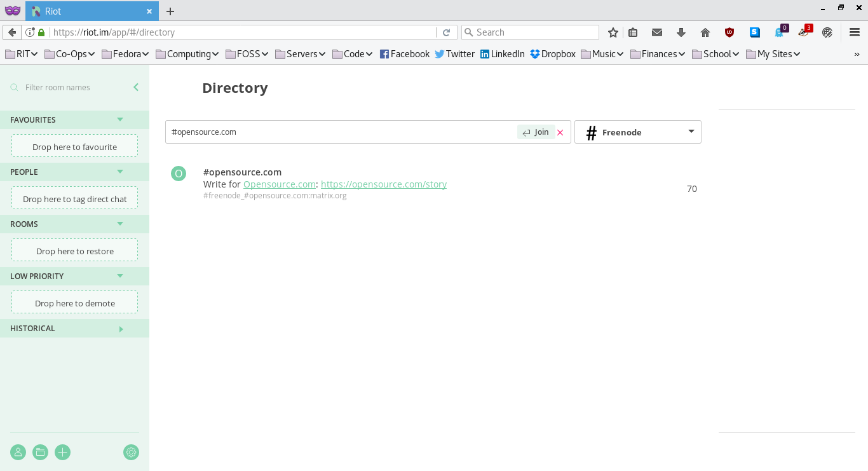Open the LinkedIn bookmark
The height and width of the screenshot is (471, 868).
[x=503, y=54]
